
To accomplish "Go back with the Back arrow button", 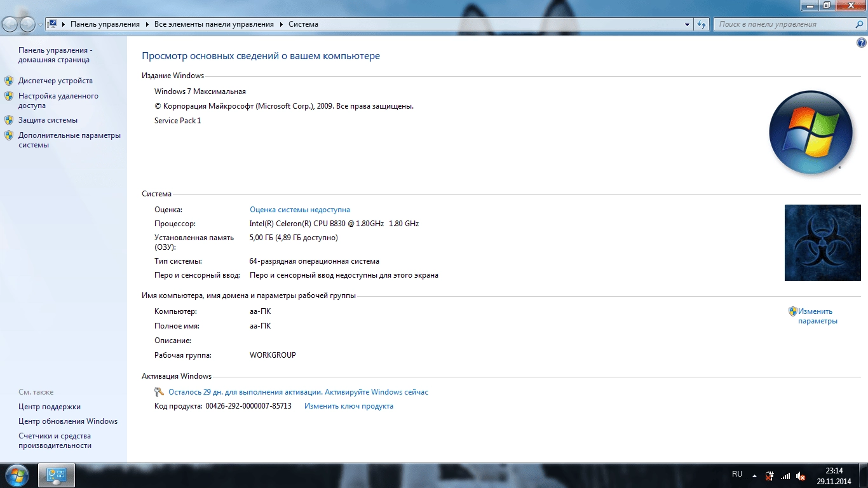I will pos(11,24).
